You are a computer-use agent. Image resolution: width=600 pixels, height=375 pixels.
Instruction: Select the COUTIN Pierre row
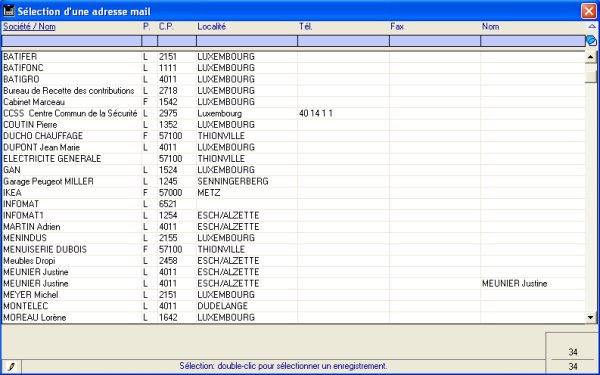pos(293,125)
